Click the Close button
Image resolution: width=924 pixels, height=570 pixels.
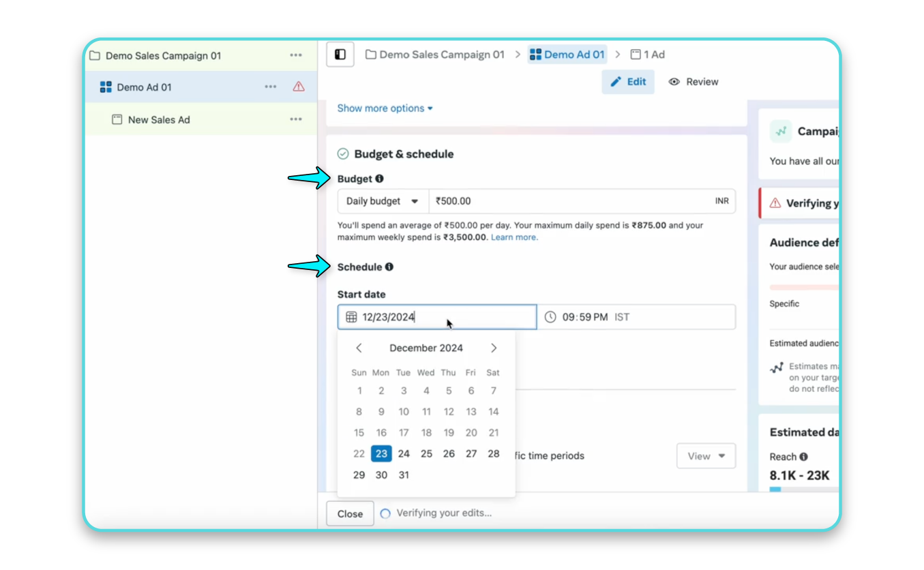click(350, 514)
